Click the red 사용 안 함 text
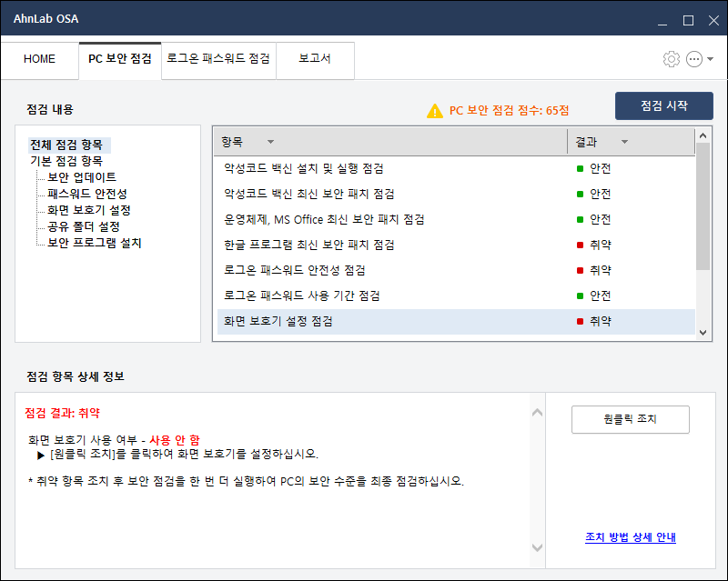 pyautogui.click(x=175, y=440)
